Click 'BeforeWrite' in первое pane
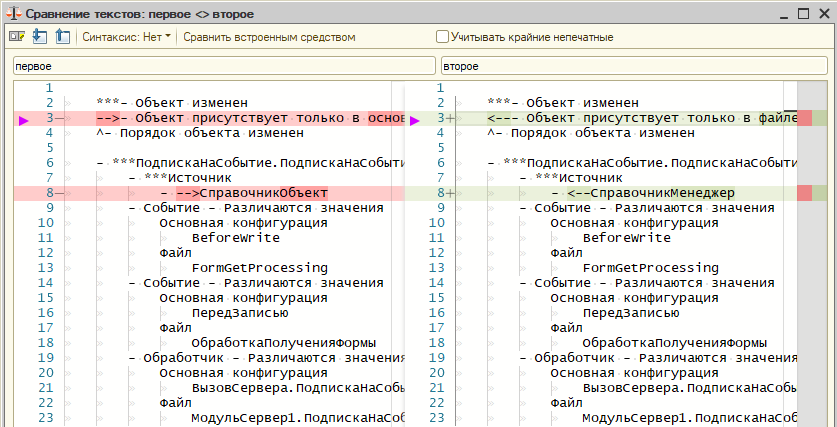The height and width of the screenshot is (427, 837). pos(236,238)
